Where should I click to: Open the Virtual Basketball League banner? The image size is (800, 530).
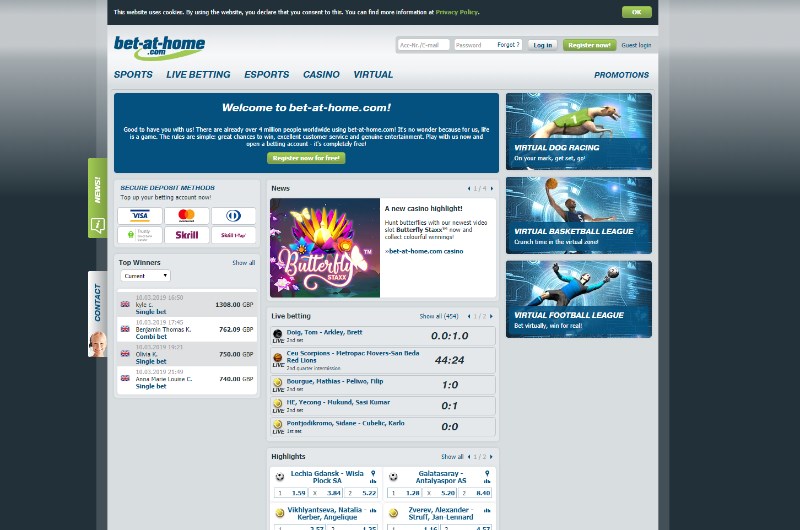coord(579,215)
